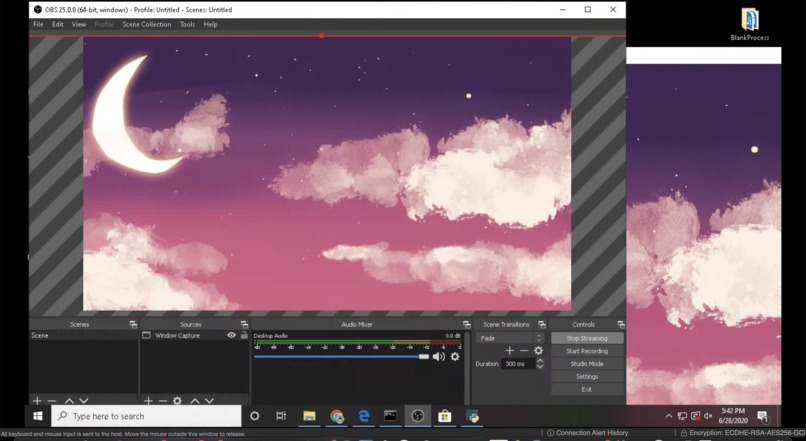Viewport: 806px width, 441px height.
Task: Toggle Window Capture lock icon
Action: click(x=244, y=335)
